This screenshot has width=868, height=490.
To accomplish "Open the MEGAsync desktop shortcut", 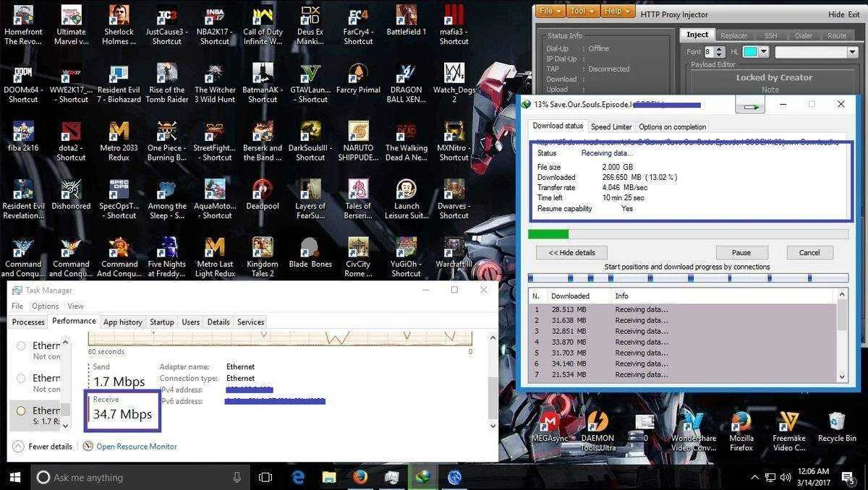I will [549, 428].
